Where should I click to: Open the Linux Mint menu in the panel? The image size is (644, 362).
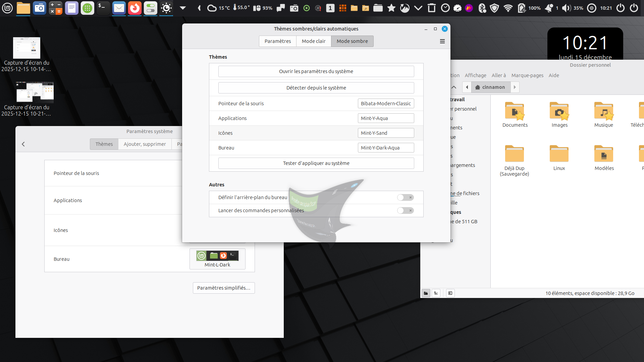pyautogui.click(x=7, y=8)
